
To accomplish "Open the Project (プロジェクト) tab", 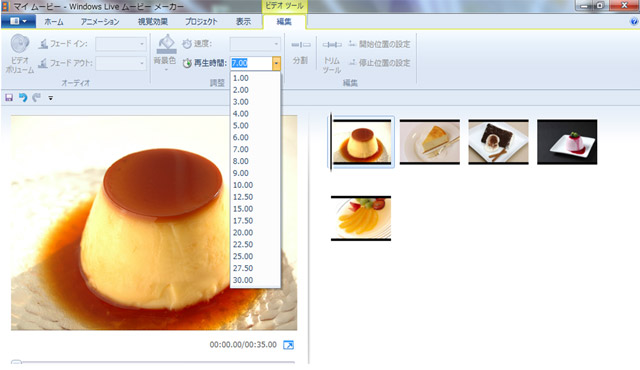I will (x=201, y=22).
